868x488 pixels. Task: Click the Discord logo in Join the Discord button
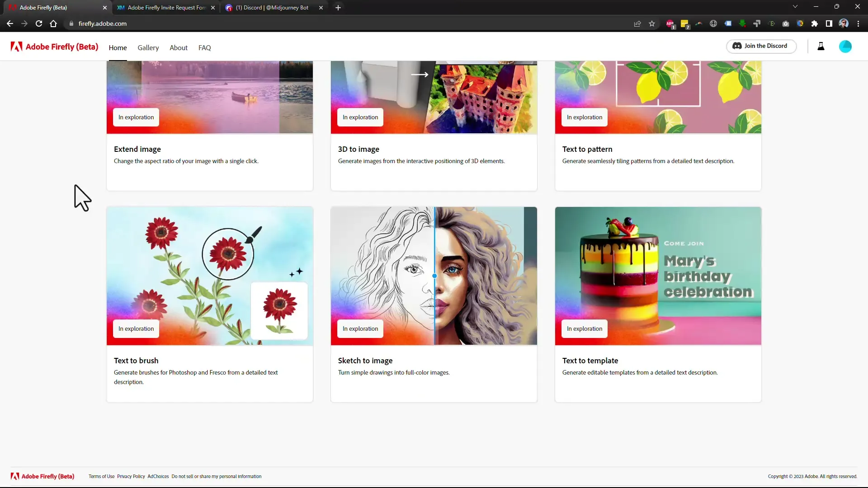point(737,46)
